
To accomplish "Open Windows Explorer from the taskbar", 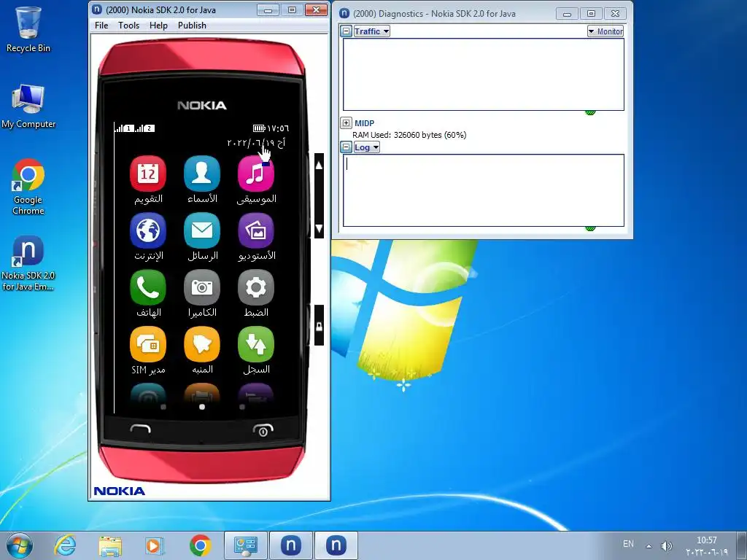I will pyautogui.click(x=110, y=545).
